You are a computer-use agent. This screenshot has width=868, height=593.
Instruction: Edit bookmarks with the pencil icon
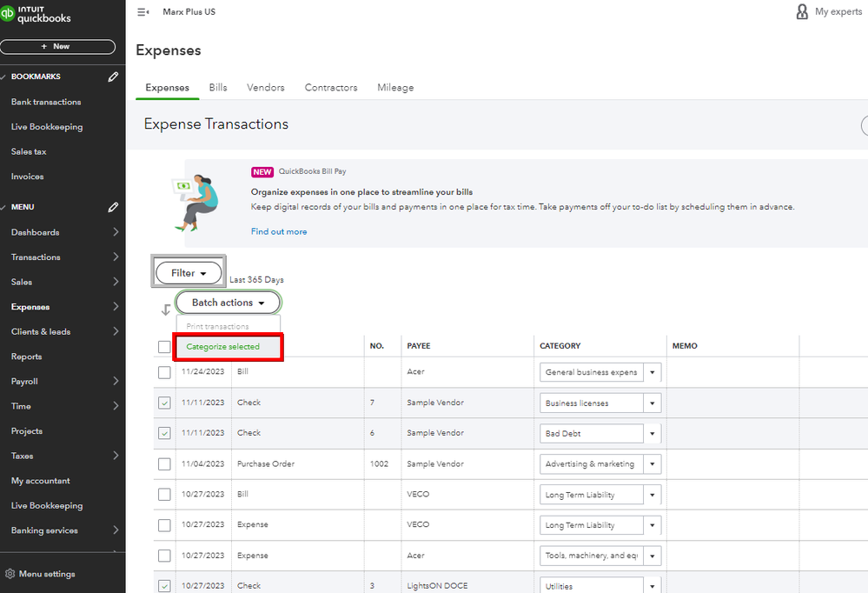pos(113,77)
